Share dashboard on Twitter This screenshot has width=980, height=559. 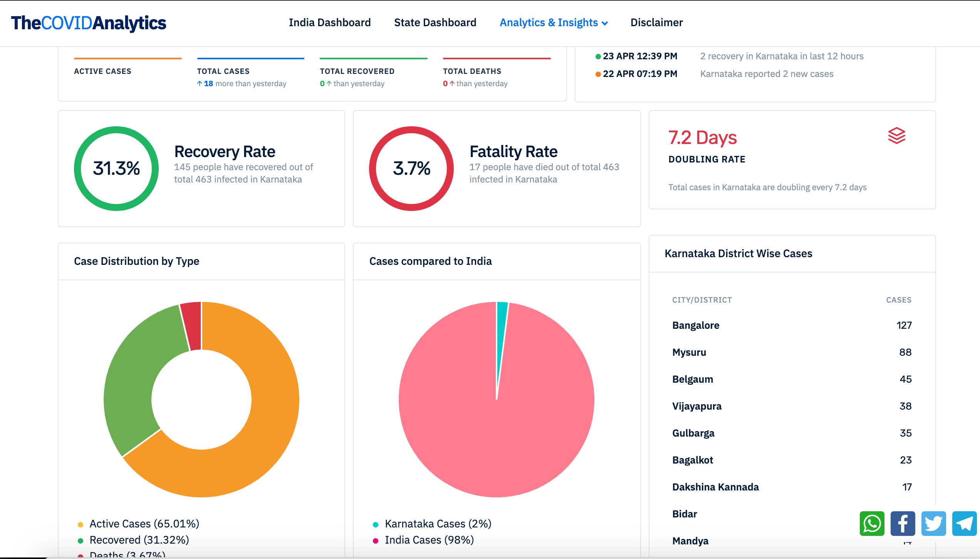coord(933,524)
